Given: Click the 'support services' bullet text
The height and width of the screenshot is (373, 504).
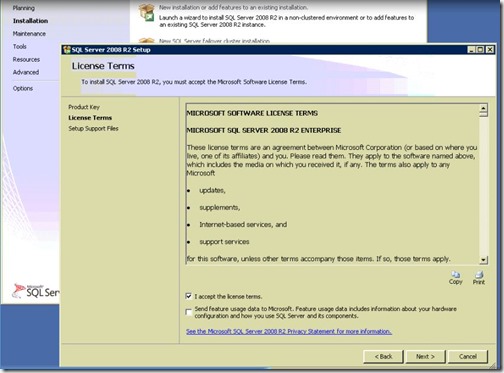Looking at the screenshot, I should pos(224,242).
